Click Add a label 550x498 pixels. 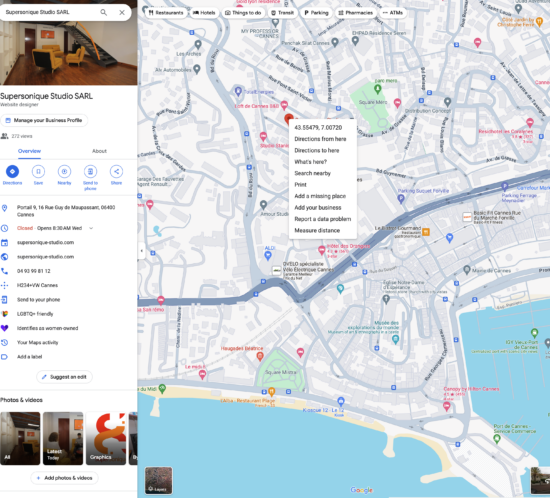click(29, 357)
